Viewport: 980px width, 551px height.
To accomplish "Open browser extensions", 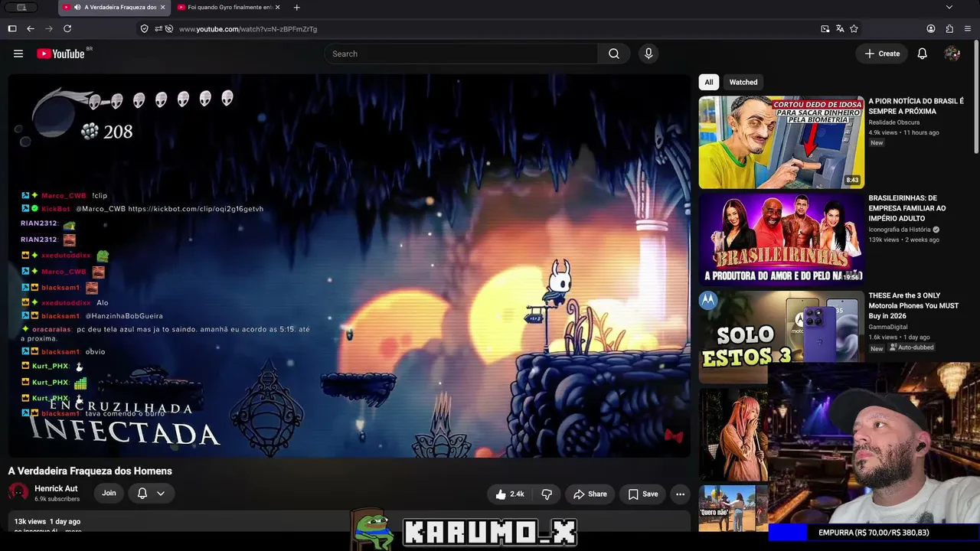I will 949,29.
